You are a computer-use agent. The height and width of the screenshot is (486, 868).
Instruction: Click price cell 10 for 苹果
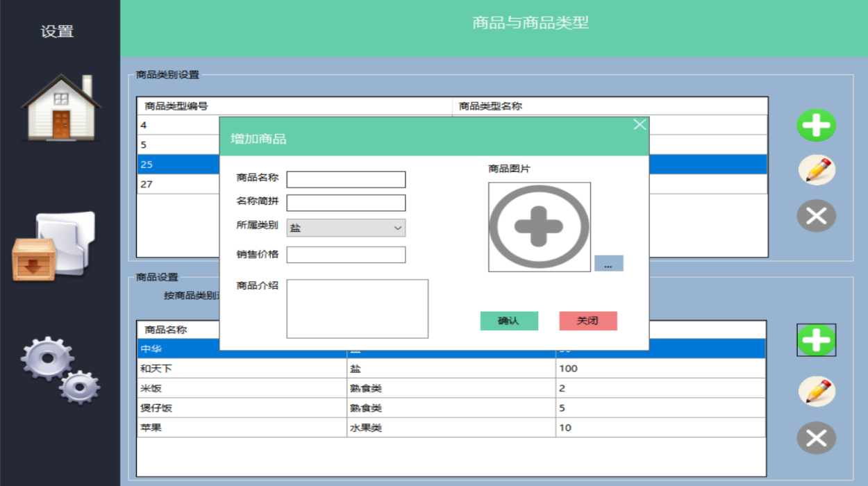pyautogui.click(x=661, y=428)
